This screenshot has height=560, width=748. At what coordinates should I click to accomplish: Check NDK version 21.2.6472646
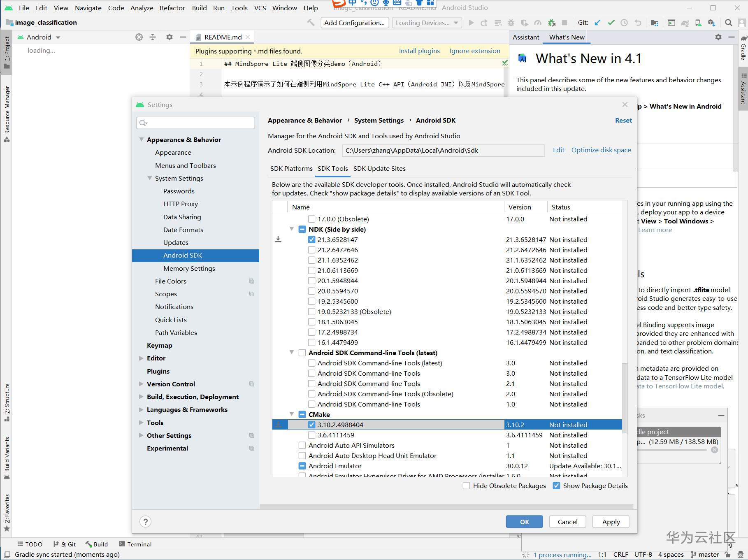point(311,250)
